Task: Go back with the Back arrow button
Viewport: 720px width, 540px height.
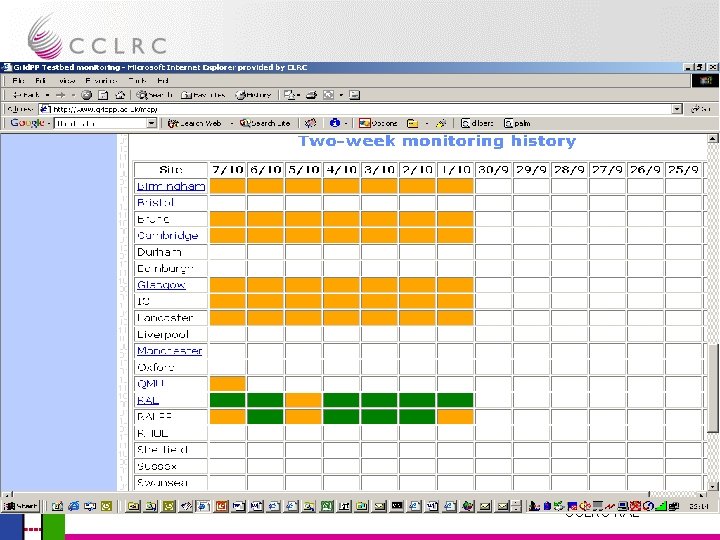Action: 26,95
